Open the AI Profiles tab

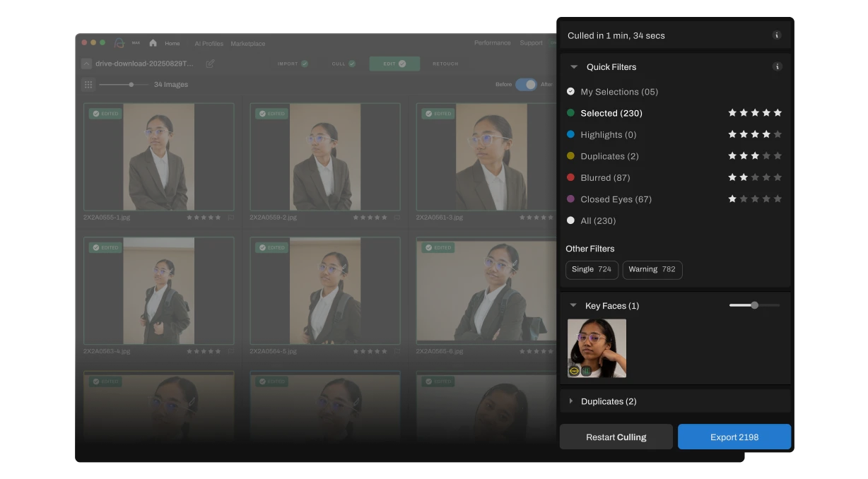tap(209, 44)
